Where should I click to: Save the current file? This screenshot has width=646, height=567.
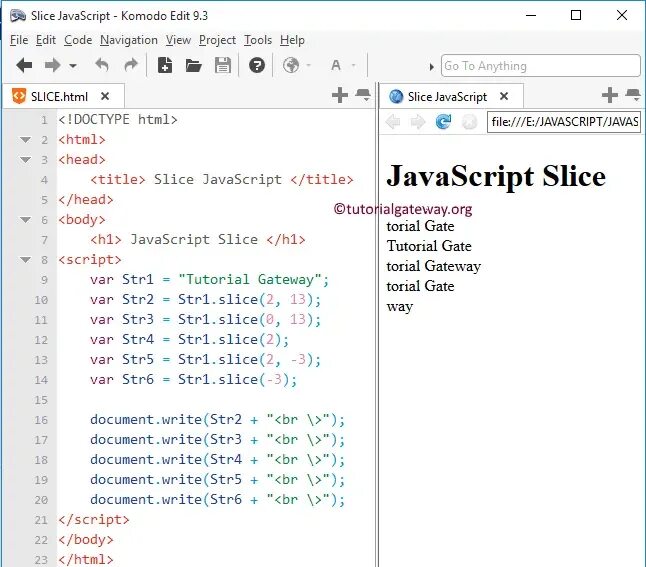point(222,65)
